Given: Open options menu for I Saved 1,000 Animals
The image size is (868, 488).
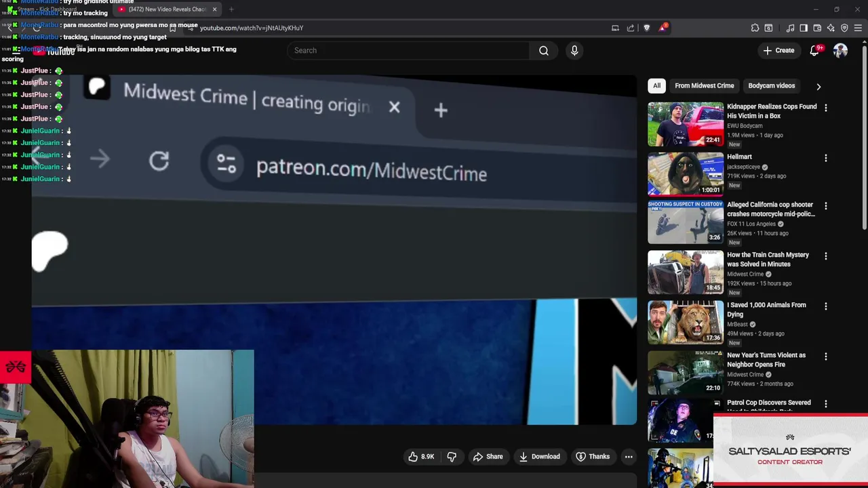Looking at the screenshot, I should click(825, 306).
